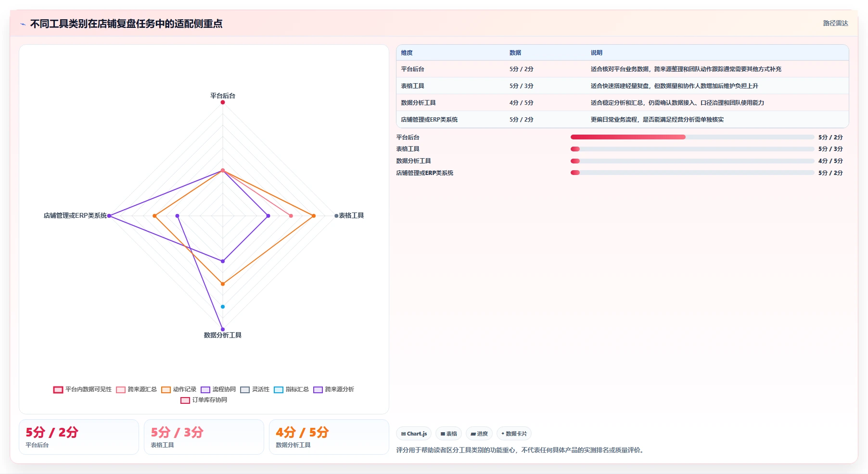Toggle the 跨来源分析 legend item
The height and width of the screenshot is (474, 868).
tap(333, 389)
